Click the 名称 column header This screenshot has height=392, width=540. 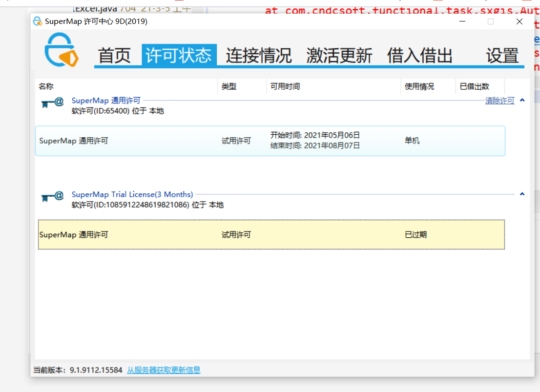(46, 86)
